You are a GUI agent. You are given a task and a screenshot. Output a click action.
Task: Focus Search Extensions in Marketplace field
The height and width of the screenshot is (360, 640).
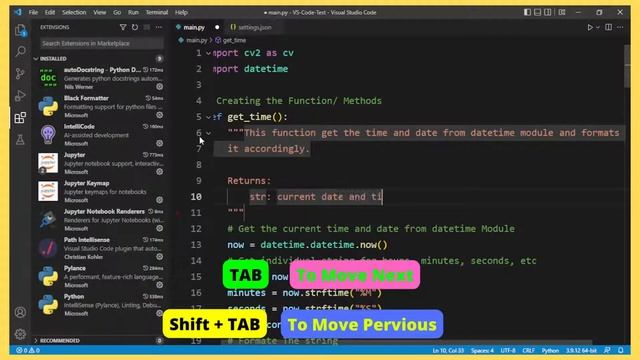click(x=102, y=43)
